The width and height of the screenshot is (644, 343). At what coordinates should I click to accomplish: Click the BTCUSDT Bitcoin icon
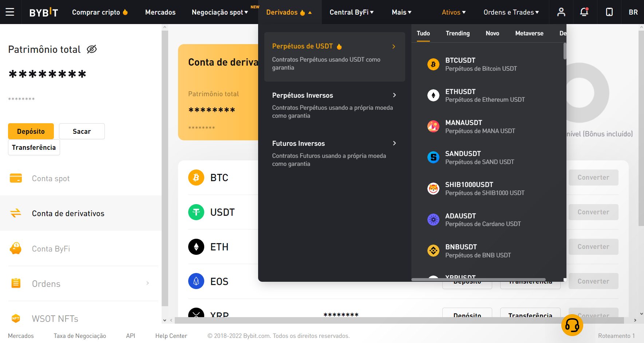[433, 65]
